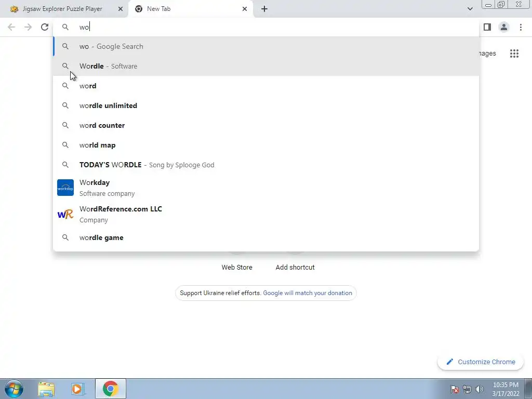
Task: Open a new tab with plus button
Action: coord(264,9)
